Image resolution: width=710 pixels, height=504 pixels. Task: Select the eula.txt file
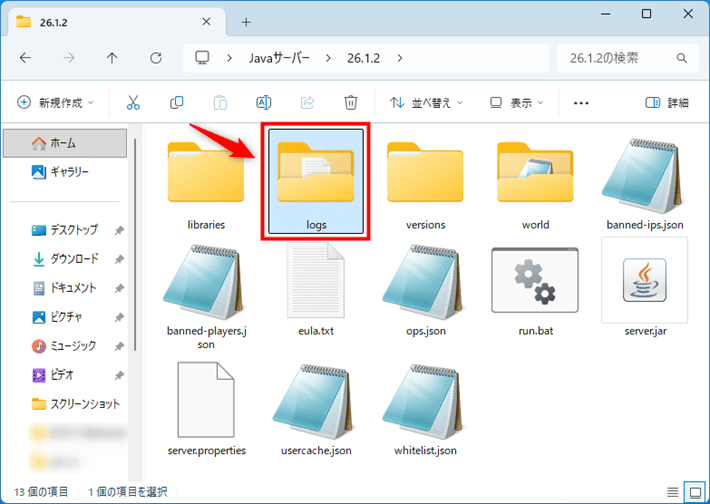pos(316,290)
